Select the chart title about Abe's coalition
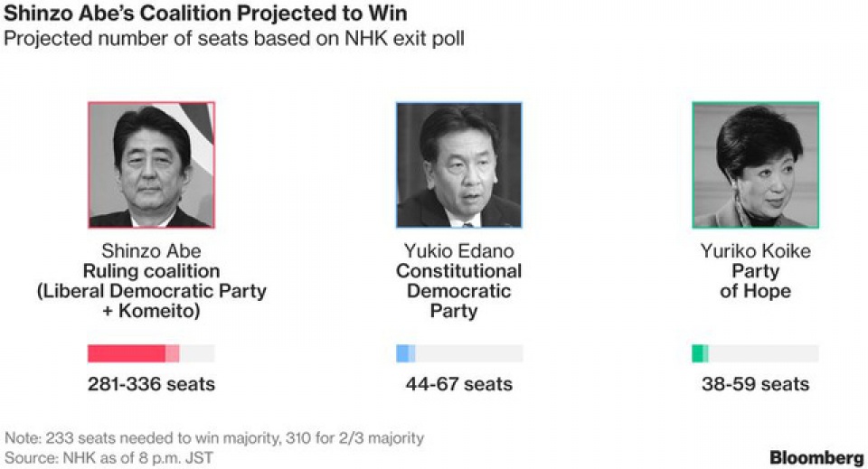The image size is (868, 469). pos(206,14)
